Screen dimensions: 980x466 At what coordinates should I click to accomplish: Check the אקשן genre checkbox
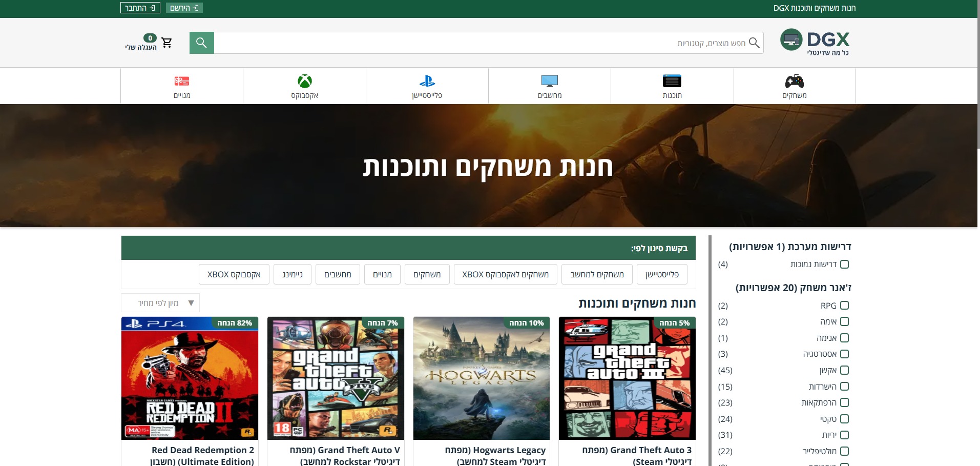845,370
